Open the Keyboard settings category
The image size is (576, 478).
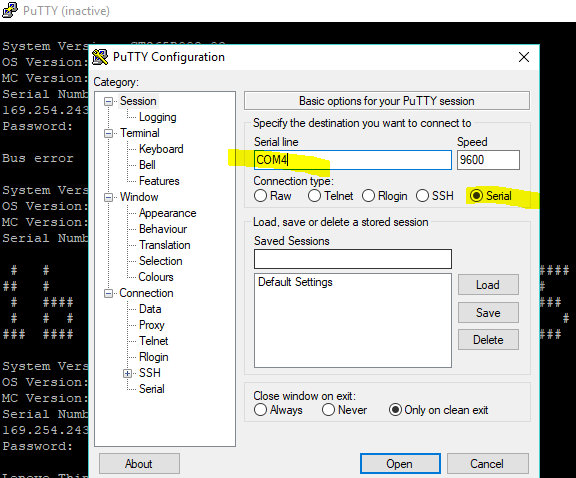(x=161, y=149)
